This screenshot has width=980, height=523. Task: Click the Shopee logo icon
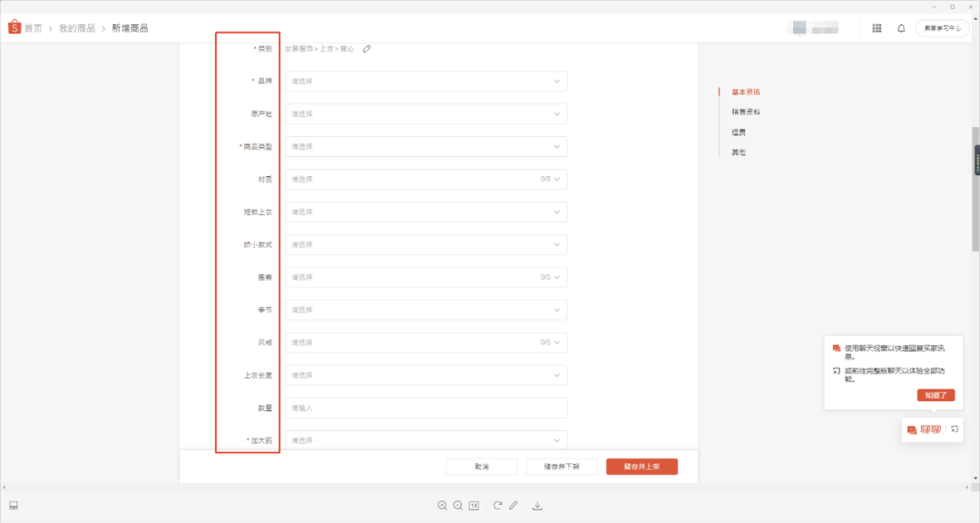coord(14,28)
